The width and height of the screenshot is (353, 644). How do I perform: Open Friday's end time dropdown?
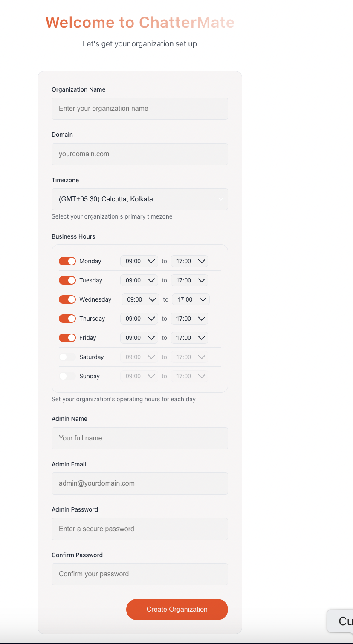(189, 337)
